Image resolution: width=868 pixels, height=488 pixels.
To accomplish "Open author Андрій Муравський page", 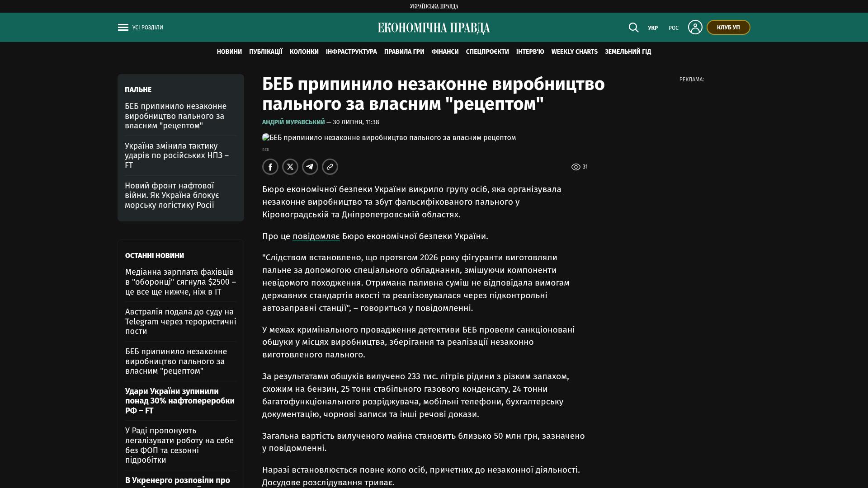I will 293,122.
